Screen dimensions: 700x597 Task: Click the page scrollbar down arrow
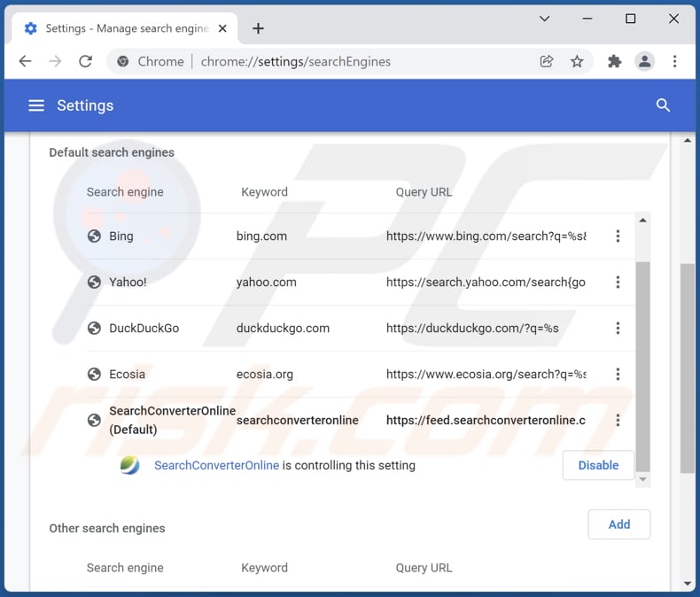(x=688, y=584)
